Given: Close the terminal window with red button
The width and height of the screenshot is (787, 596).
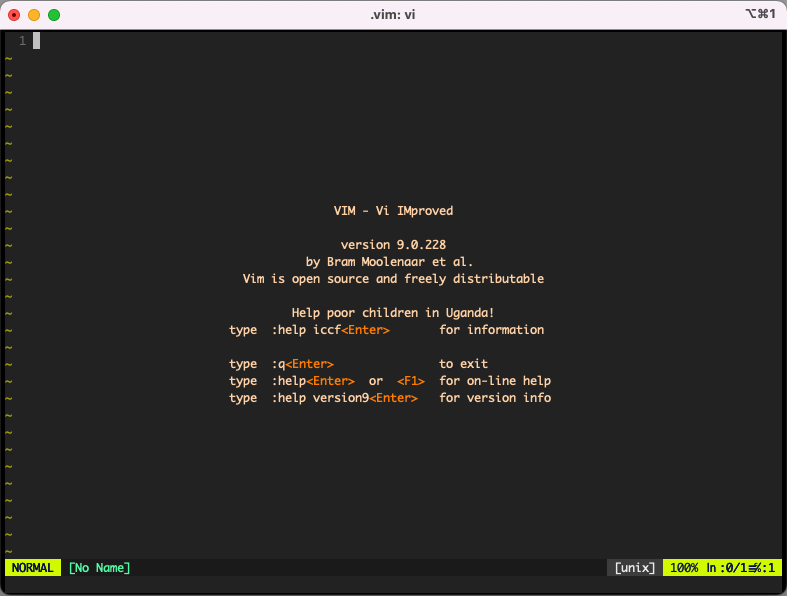Looking at the screenshot, I should 14,15.
